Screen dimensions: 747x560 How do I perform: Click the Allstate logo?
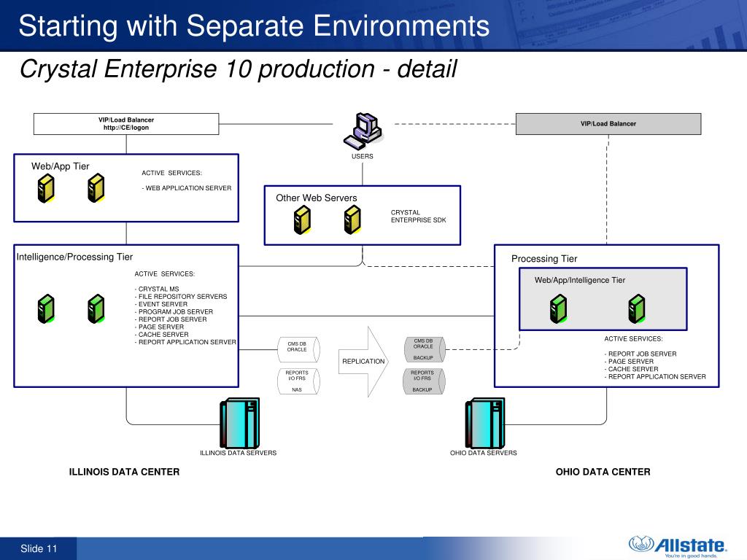tap(678, 547)
